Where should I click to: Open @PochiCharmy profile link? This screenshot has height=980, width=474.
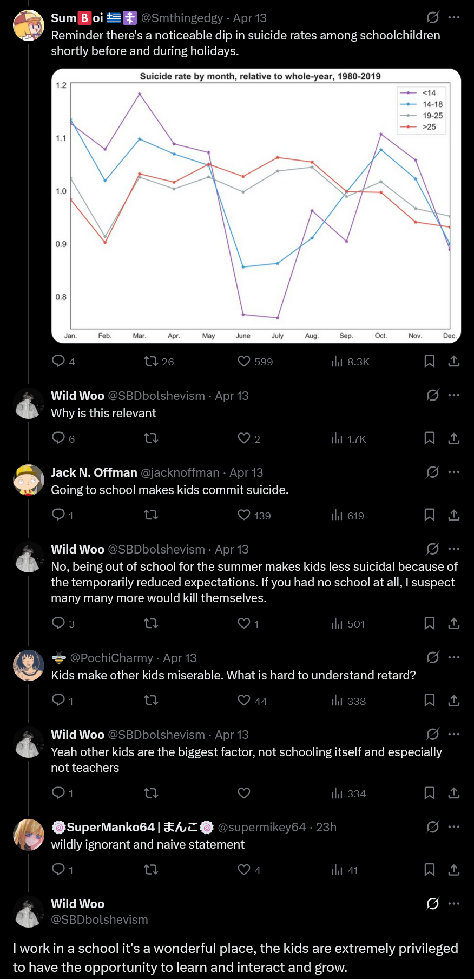pyautogui.click(x=111, y=658)
